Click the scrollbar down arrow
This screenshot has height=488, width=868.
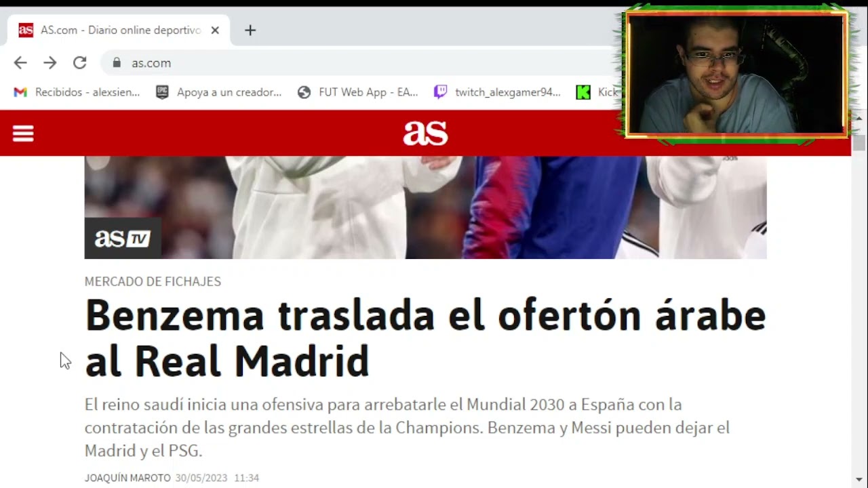click(x=859, y=480)
